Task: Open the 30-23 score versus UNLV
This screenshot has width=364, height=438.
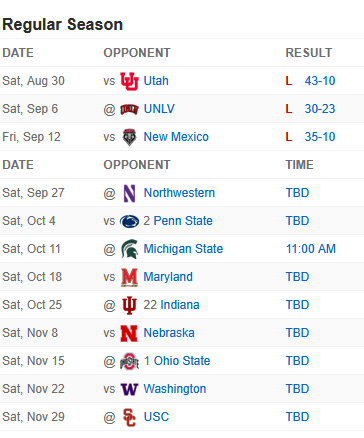Action: tap(320, 109)
